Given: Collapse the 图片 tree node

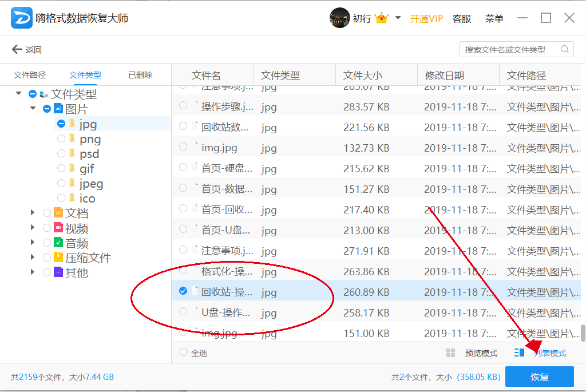Looking at the screenshot, I should tap(33, 108).
